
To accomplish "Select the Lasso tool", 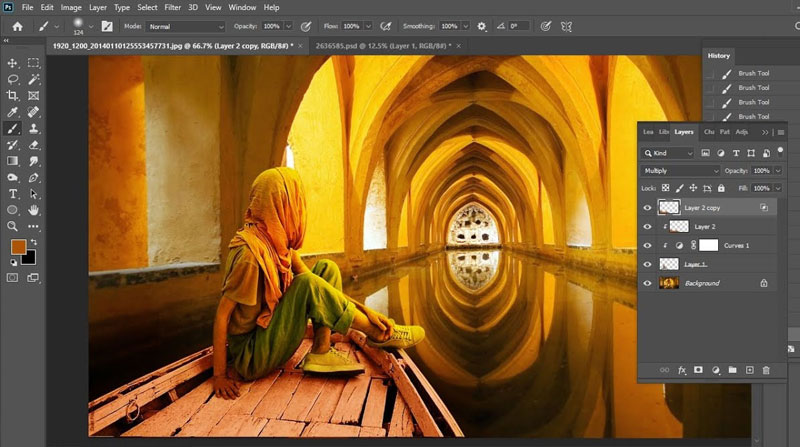I will (x=12, y=79).
